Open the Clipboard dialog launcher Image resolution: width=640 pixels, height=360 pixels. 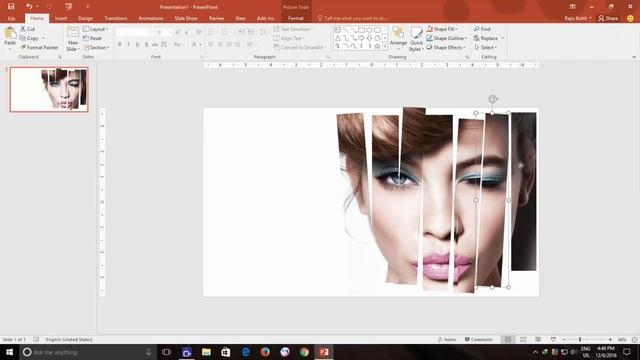tap(60, 57)
